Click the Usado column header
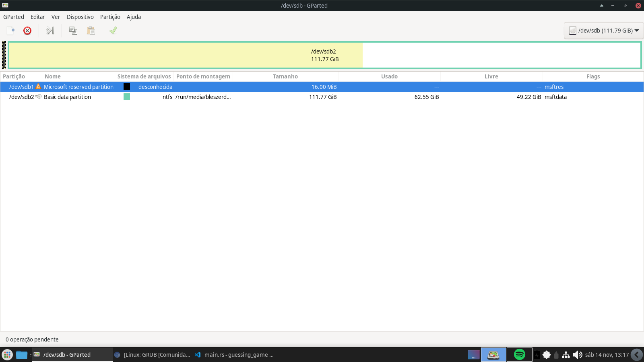This screenshot has width=644, height=362. point(389,76)
